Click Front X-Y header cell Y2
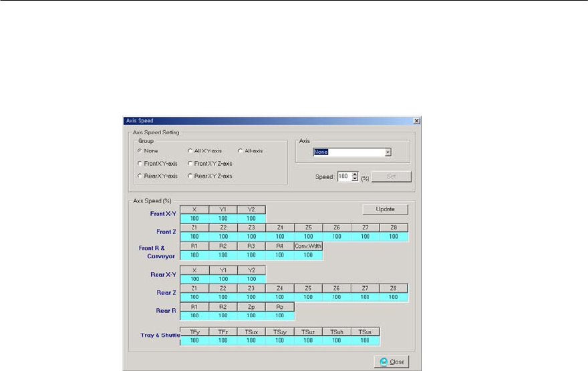The height and width of the screenshot is (371, 588). [x=251, y=209]
